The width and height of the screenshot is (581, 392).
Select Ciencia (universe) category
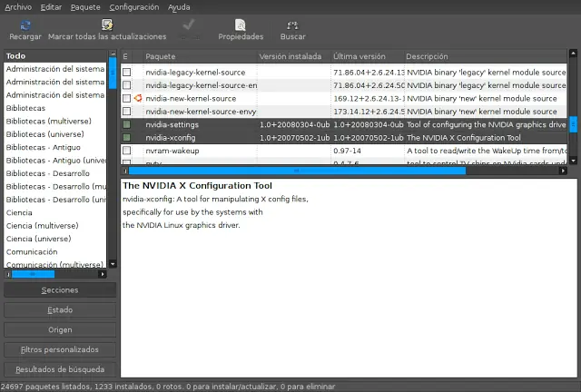coord(55,239)
